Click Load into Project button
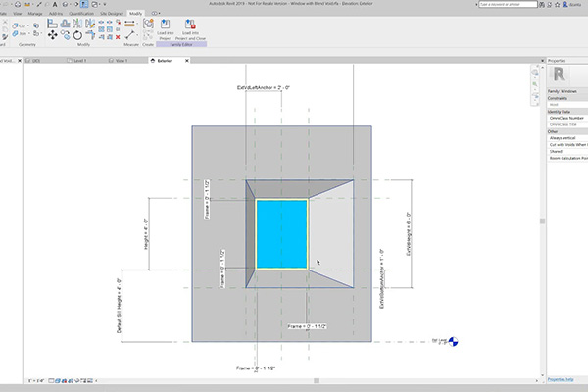The image size is (588, 392). (165, 29)
